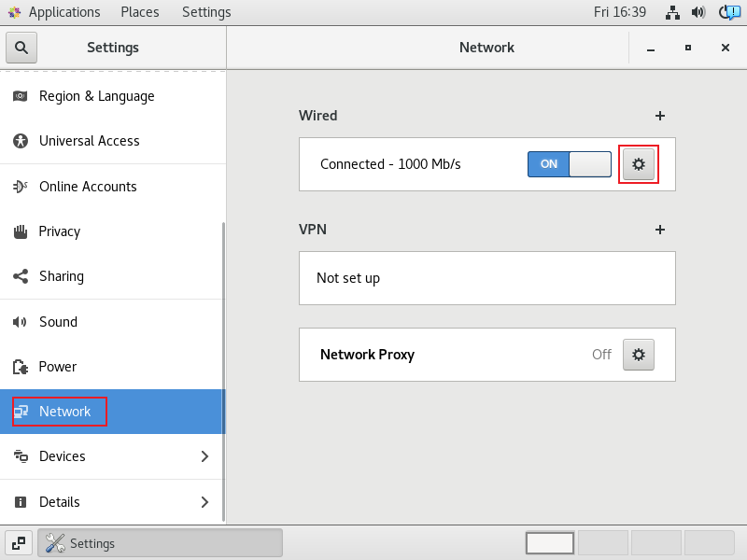The height and width of the screenshot is (560, 747).
Task: Click the 'Not set up' VPN row
Action: coord(486,278)
